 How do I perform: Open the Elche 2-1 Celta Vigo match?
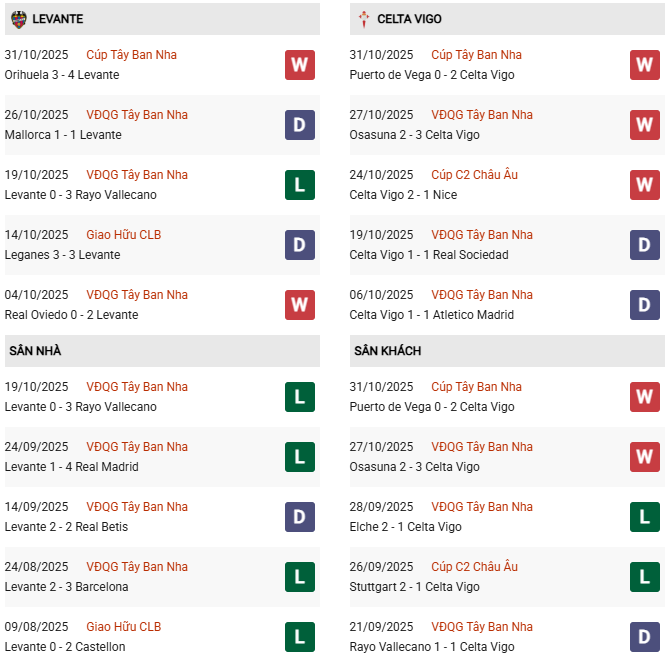(407, 527)
